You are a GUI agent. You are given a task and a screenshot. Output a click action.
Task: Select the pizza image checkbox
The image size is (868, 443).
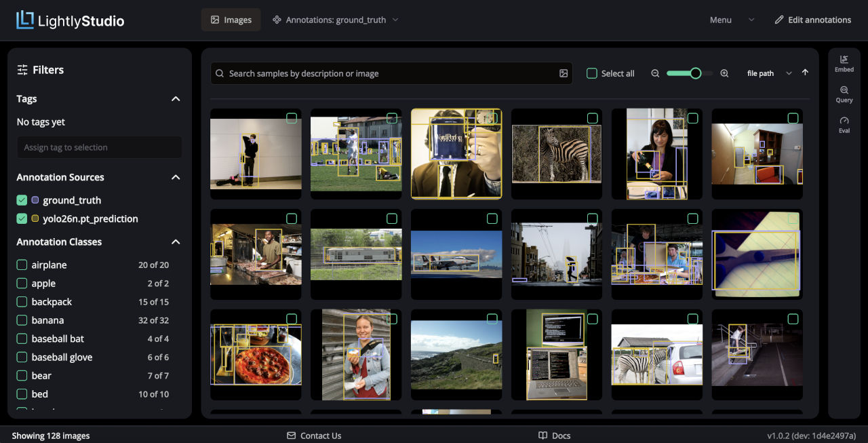point(291,319)
